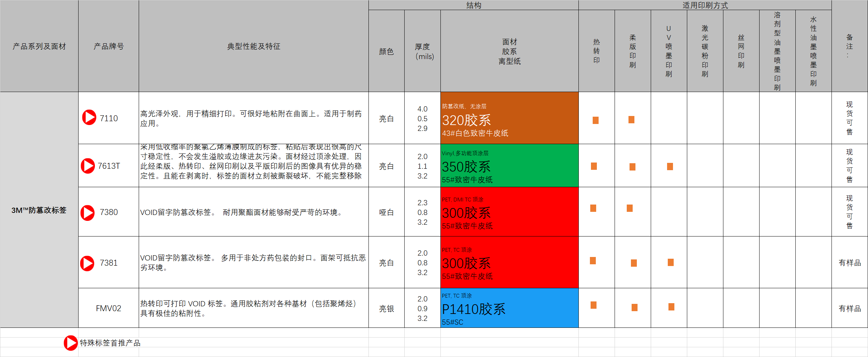
Task: Select the 有样品 remark for 7381
Action: click(x=850, y=262)
